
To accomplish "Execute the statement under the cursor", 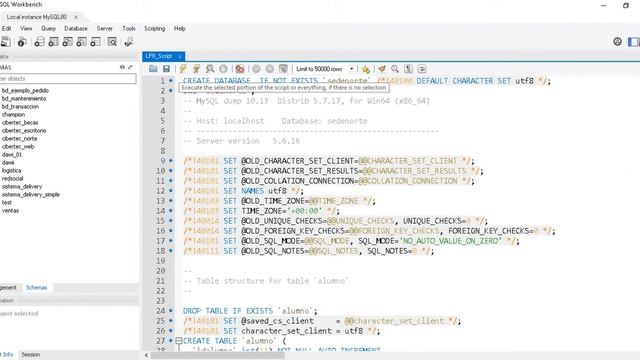I will (x=196, y=69).
